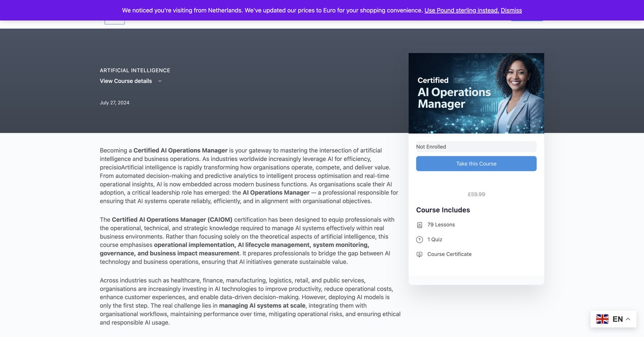Click the Course Certificate text
644x337 pixels.
450,254
